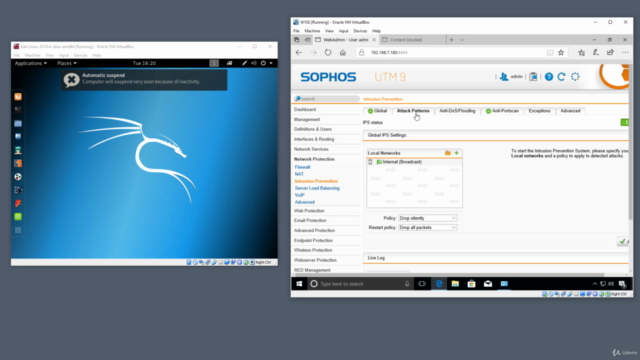The width and height of the screenshot is (640, 360).
Task: Click the Sophos help question mark icon
Action: click(x=549, y=77)
